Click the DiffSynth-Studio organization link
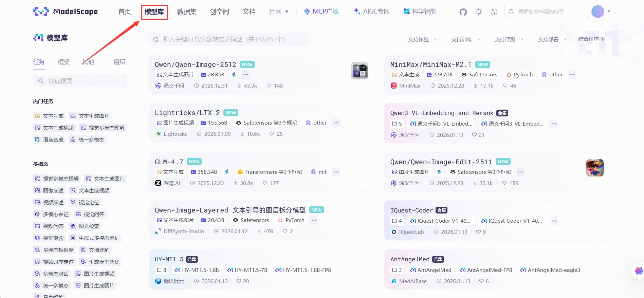This screenshot has height=298, width=644. click(180, 231)
